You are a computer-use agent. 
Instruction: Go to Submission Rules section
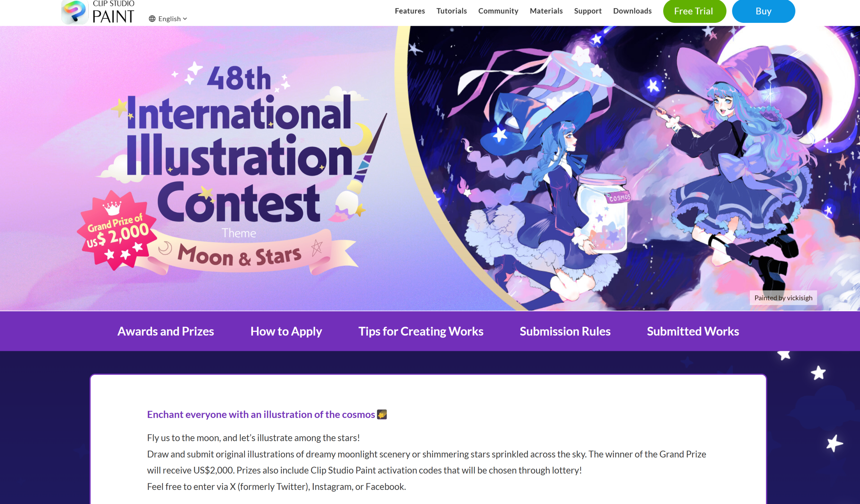click(x=565, y=331)
